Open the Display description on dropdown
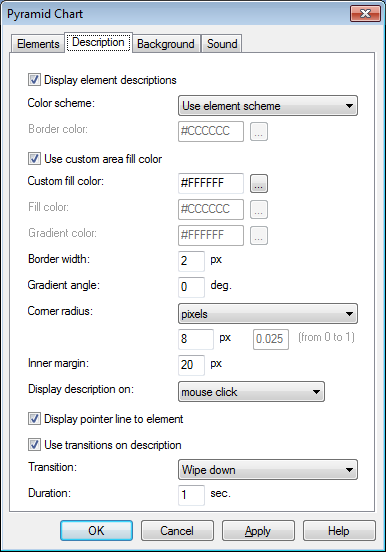This screenshot has width=386, height=552. [251, 391]
